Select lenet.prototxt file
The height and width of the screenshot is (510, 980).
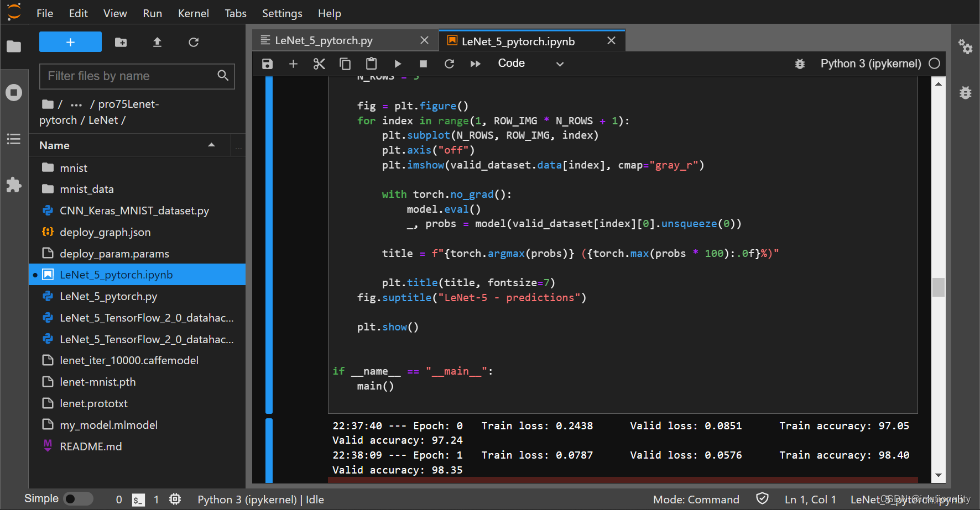pyautogui.click(x=137, y=403)
